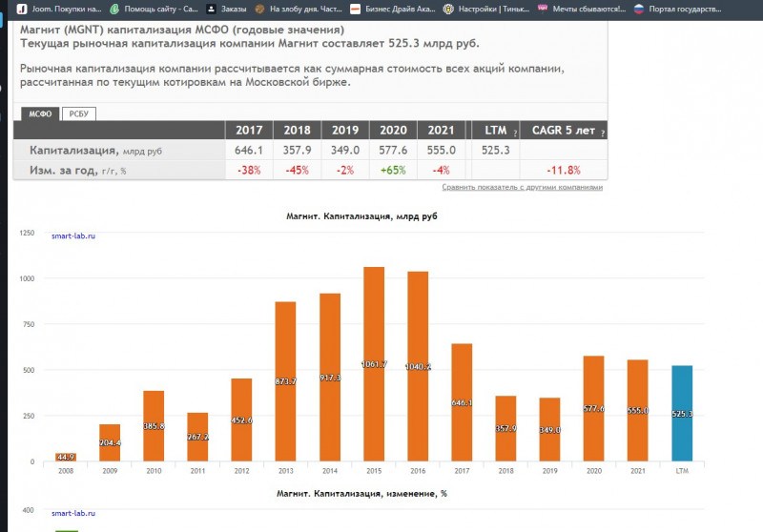Open the Joom bookmark
The height and width of the screenshot is (532, 763).
(59, 9)
